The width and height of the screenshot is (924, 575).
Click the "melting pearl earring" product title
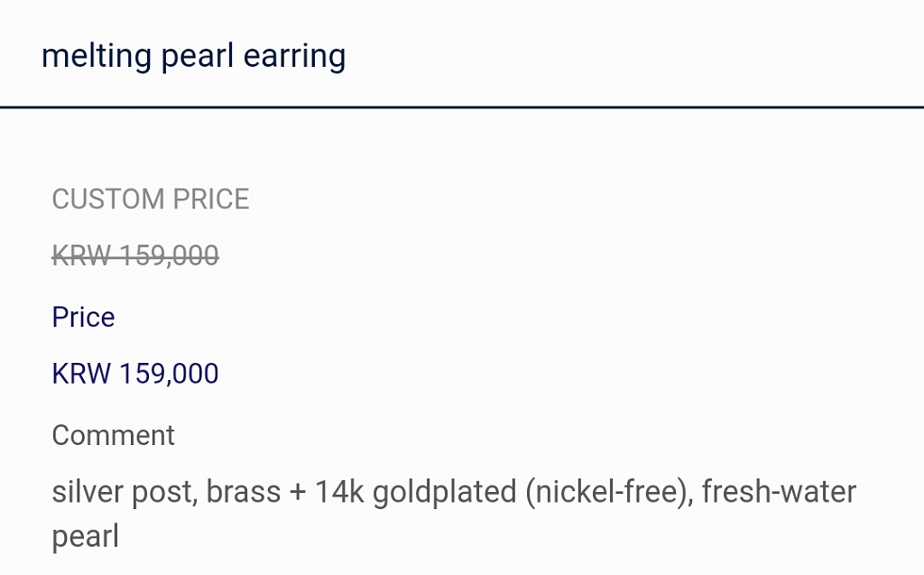[193, 56]
